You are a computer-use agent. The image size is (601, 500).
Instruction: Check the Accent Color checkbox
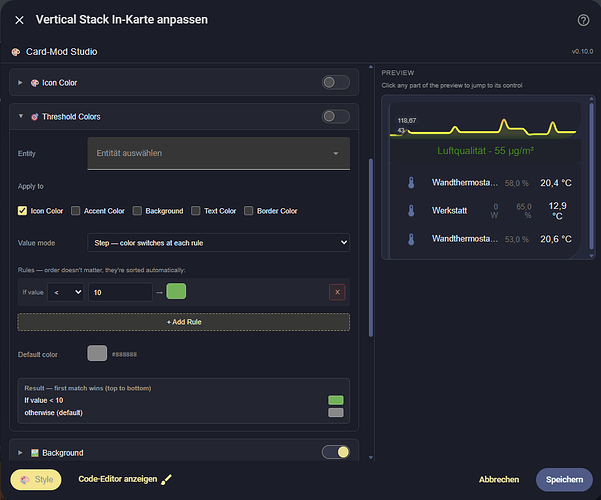pos(76,211)
